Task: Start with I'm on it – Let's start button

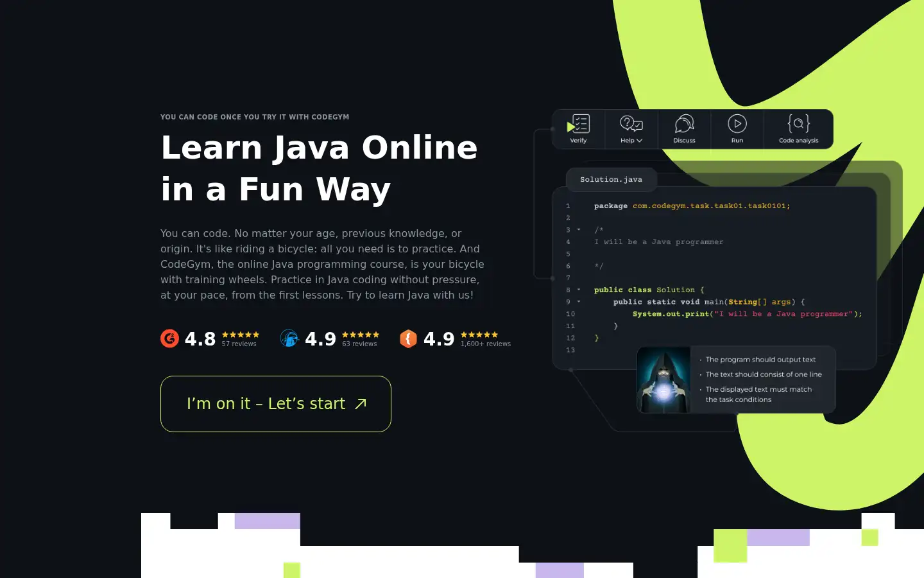Action: [276, 404]
